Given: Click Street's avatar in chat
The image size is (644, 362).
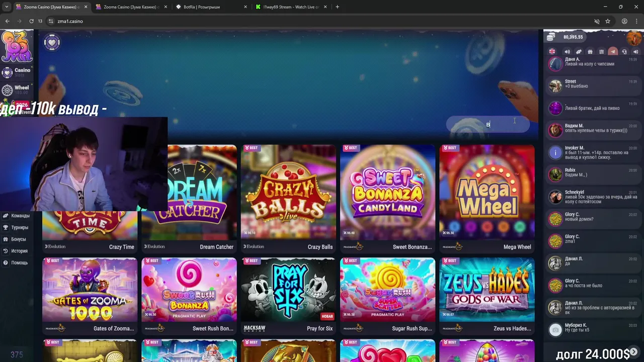Looking at the screenshot, I should (x=555, y=86).
